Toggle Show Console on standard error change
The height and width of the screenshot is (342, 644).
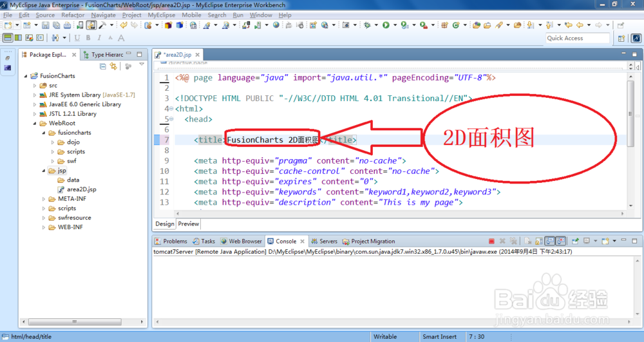(x=562, y=241)
